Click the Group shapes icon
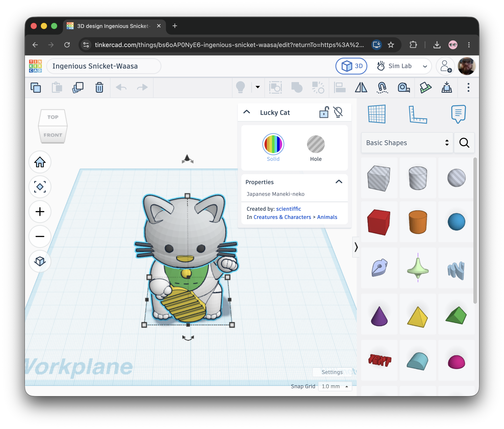 [x=297, y=88]
